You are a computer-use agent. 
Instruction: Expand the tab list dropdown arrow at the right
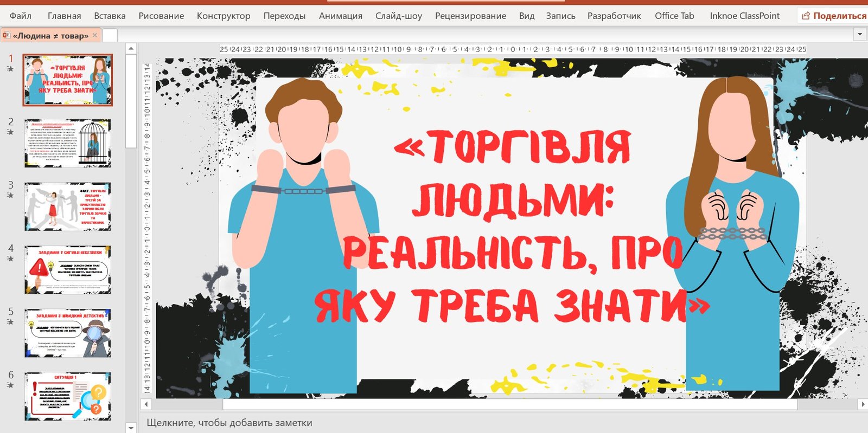pyautogui.click(x=859, y=35)
